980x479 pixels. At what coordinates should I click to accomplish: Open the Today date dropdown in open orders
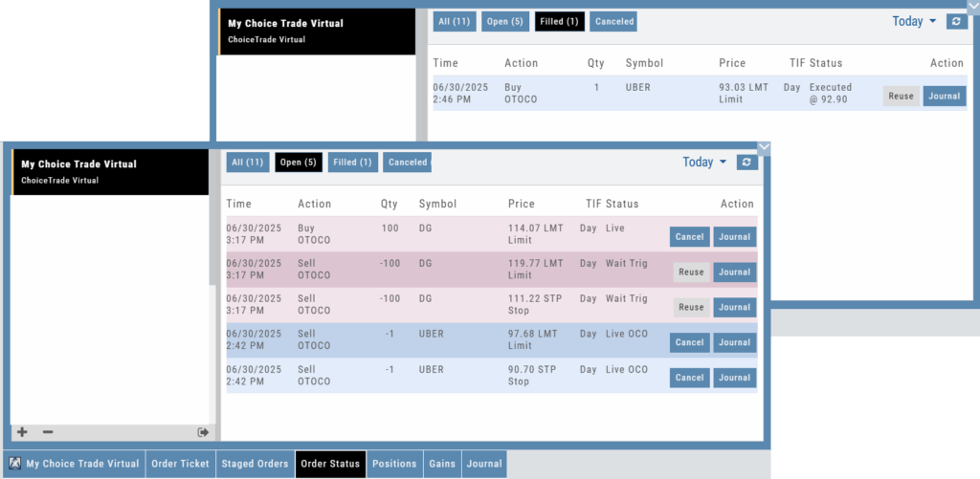tap(704, 163)
